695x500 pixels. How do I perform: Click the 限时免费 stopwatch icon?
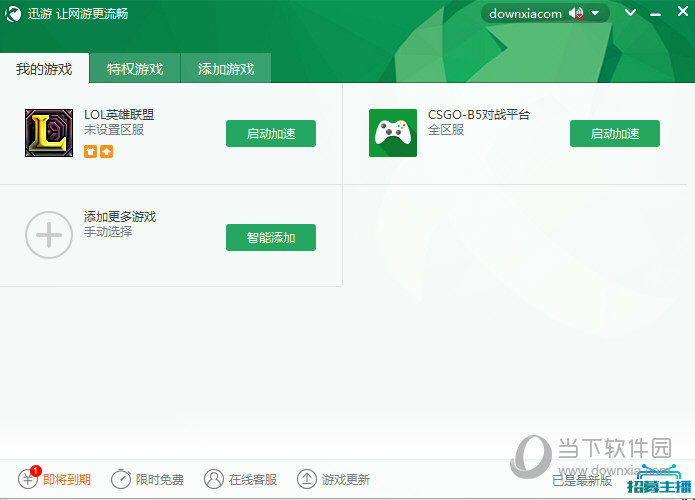click(121, 480)
